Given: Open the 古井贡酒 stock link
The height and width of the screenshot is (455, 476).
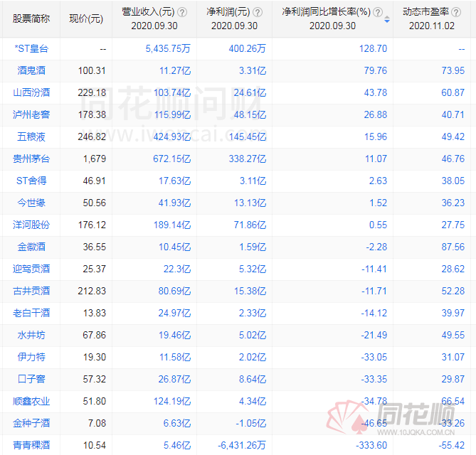Looking at the screenshot, I should tap(31, 291).
